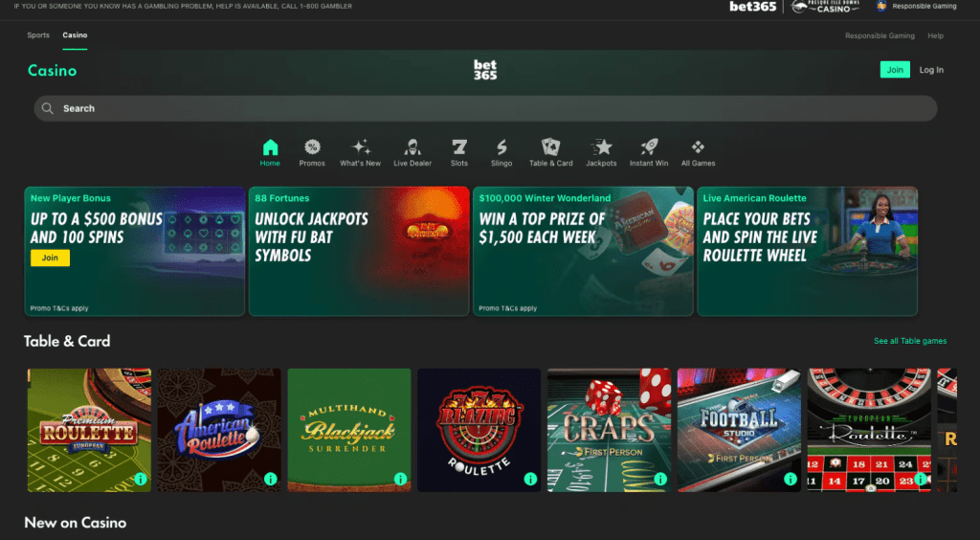Viewport: 980px width, 540px height.
Task: Click the search magnifier icon
Action: [48, 109]
